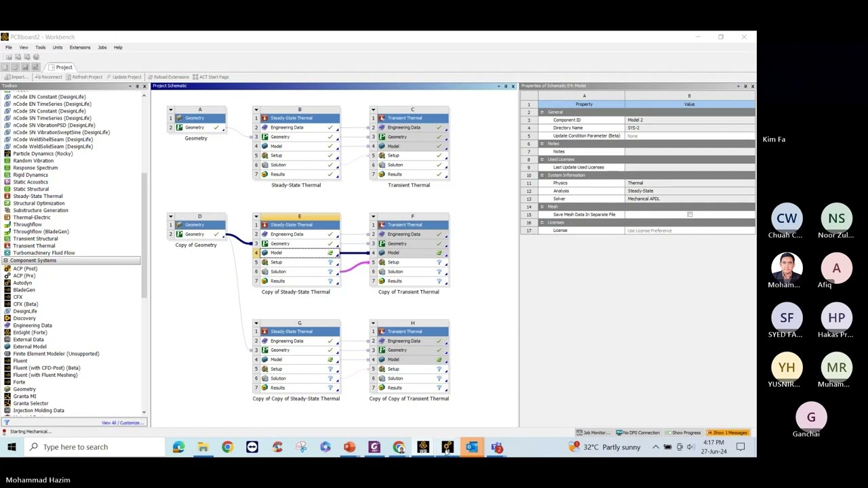Screen dimensions: 868x488
Task: Collapse the System Information section
Action: (x=542, y=175)
